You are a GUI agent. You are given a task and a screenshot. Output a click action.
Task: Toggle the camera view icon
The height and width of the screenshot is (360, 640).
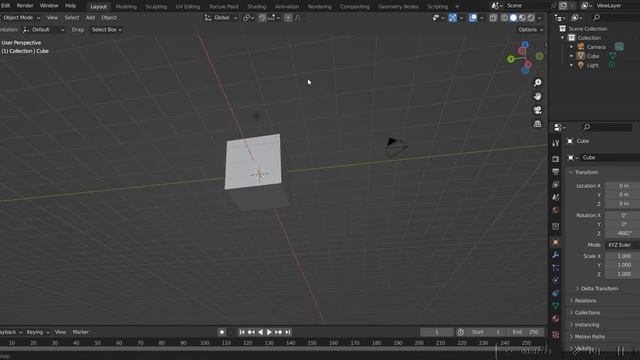[x=538, y=110]
